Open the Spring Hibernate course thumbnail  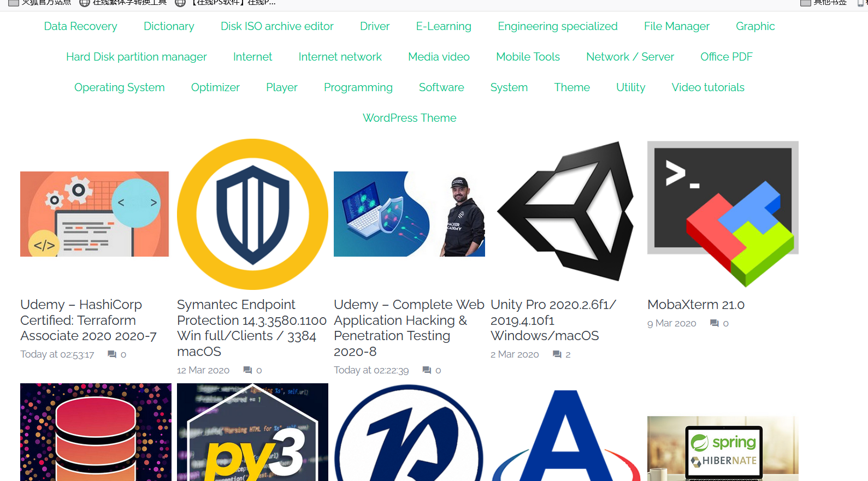(723, 449)
